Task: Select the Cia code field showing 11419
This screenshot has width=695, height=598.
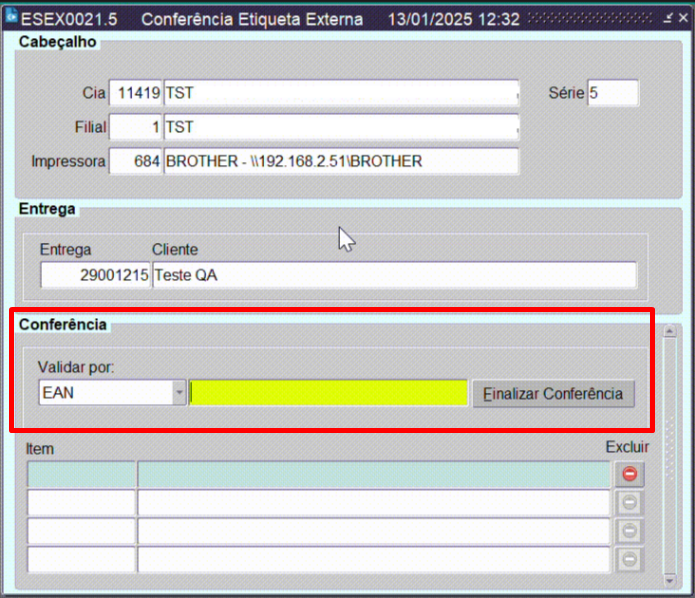Action: (x=136, y=93)
